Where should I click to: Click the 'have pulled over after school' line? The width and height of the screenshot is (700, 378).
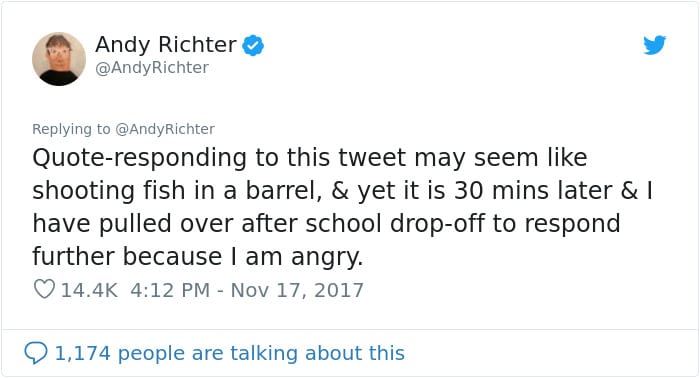[326, 224]
